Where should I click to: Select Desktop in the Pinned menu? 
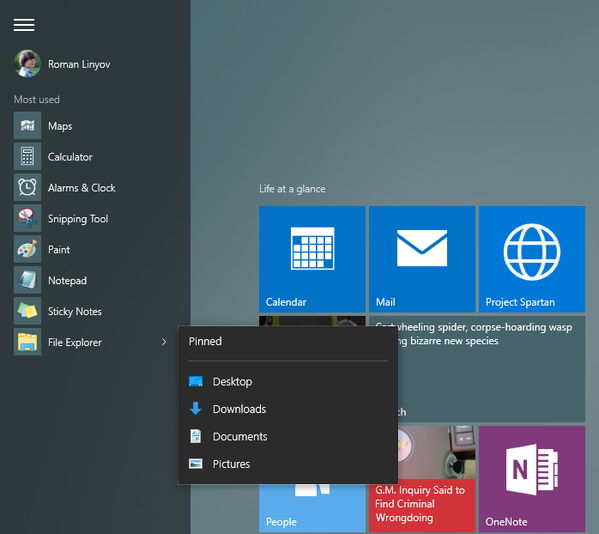tap(288, 381)
